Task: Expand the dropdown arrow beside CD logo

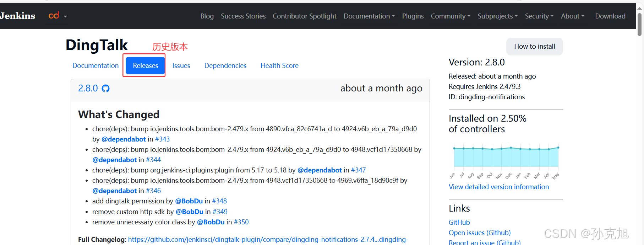Action: [65, 16]
